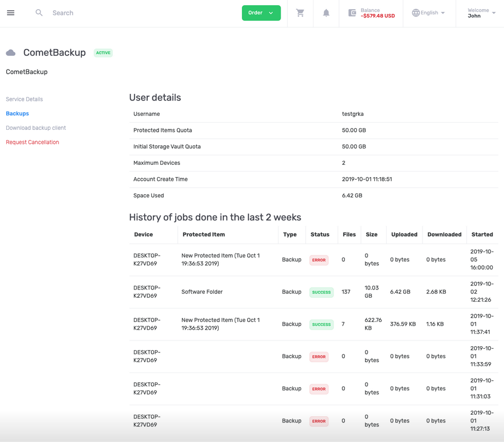504x442 pixels.
Task: Click the SUCCESS badge for Software Folder
Action: (321, 292)
